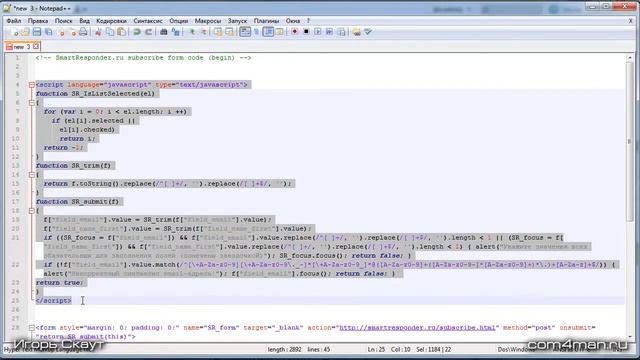Open Find with binoculars icon

tap(164, 32)
